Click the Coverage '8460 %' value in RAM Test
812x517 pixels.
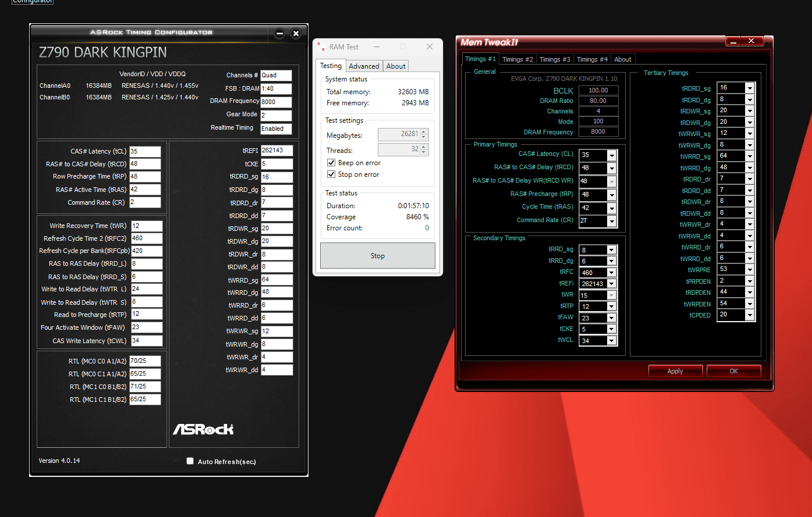[x=417, y=217]
